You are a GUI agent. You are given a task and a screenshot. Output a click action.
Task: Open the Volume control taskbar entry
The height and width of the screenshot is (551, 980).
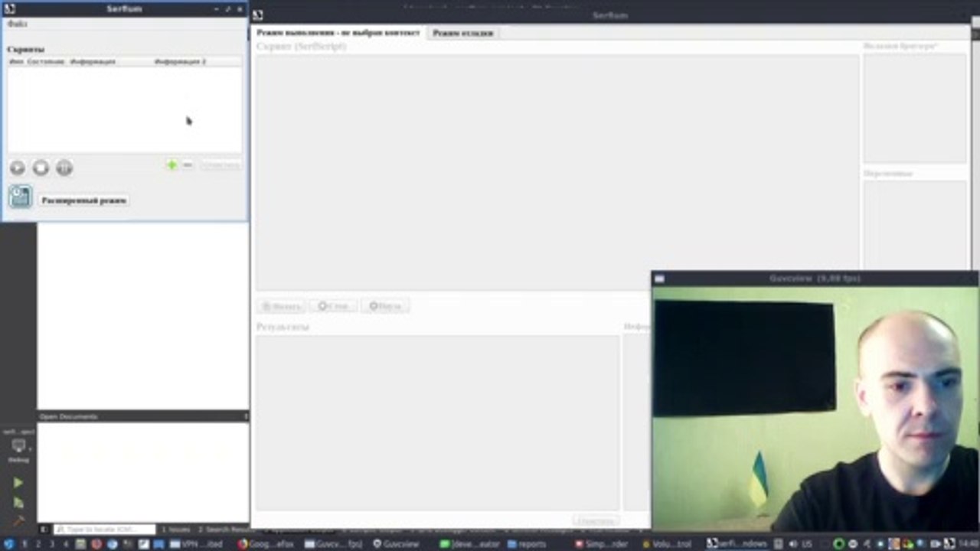668,544
